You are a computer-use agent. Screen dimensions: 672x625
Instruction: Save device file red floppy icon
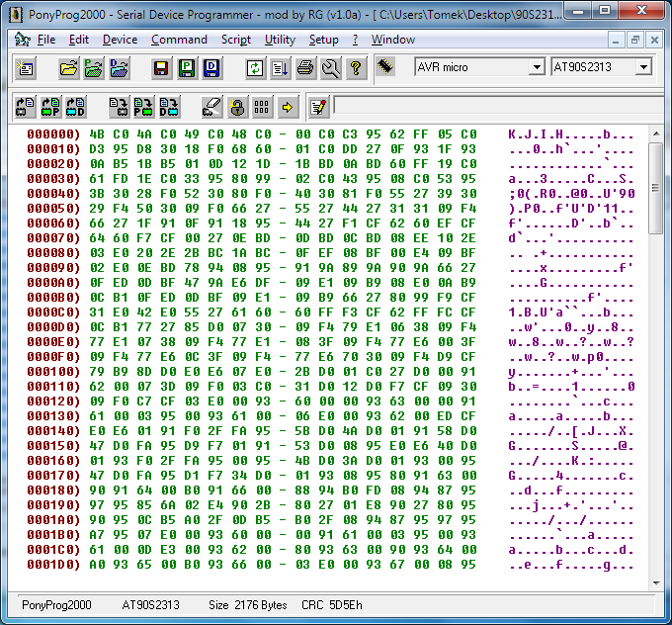pyautogui.click(x=161, y=68)
